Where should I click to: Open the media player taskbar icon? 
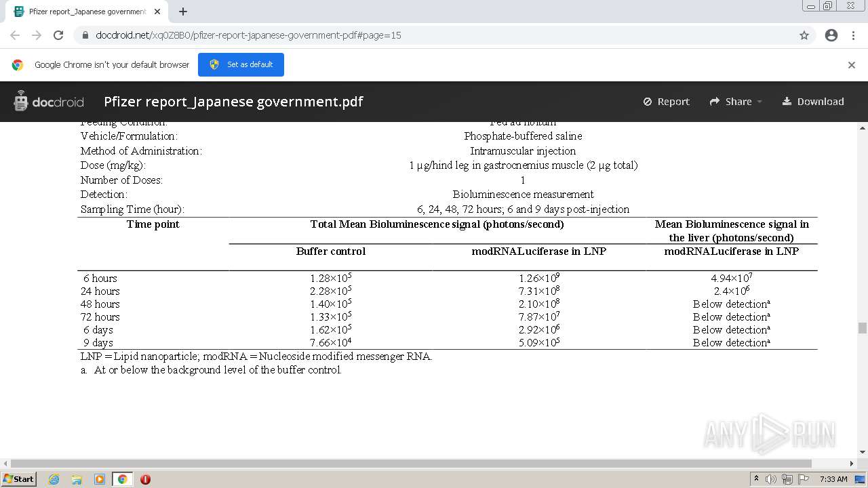point(100,479)
